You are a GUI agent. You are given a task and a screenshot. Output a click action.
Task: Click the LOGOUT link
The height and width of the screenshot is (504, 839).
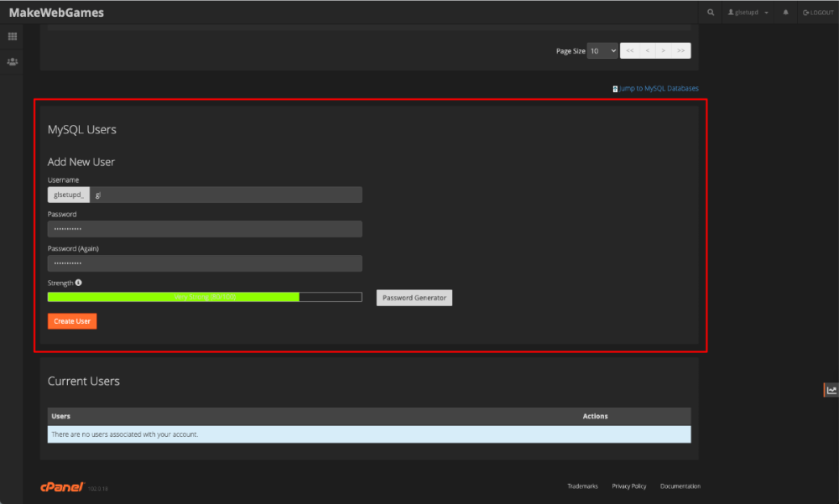coord(818,13)
